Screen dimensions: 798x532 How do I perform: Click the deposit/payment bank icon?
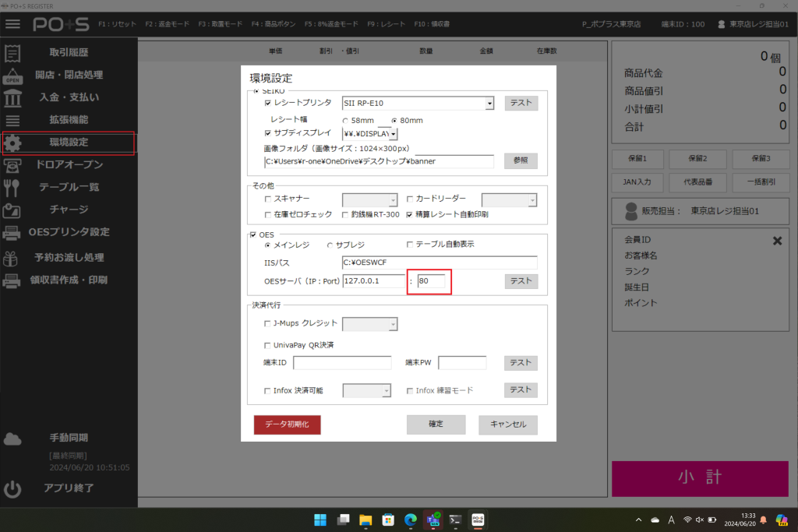pos(12,98)
